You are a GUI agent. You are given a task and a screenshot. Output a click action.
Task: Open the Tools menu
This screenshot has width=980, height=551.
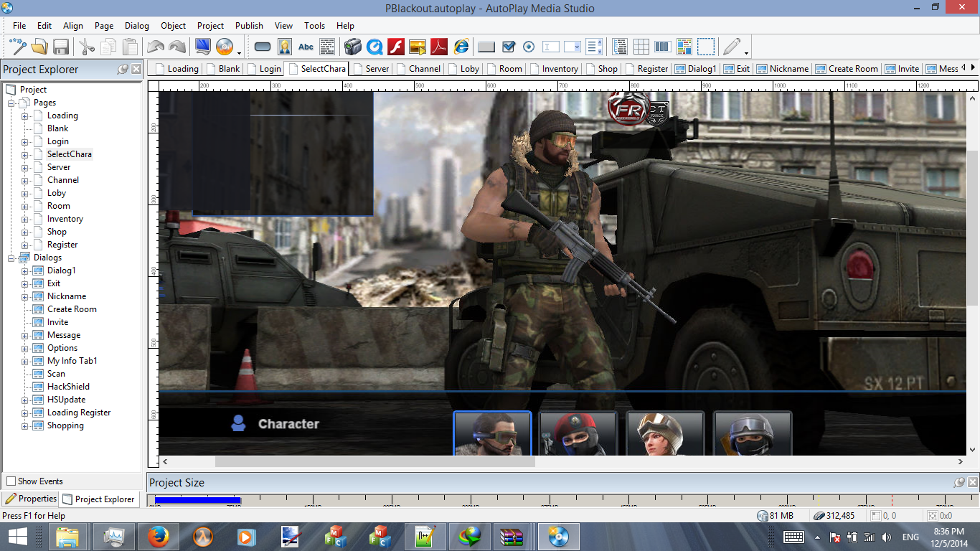[315, 26]
